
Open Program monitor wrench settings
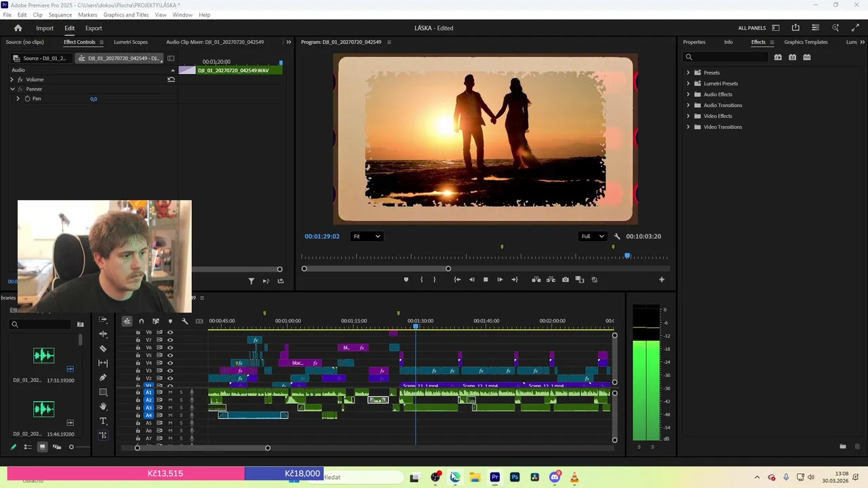(617, 237)
